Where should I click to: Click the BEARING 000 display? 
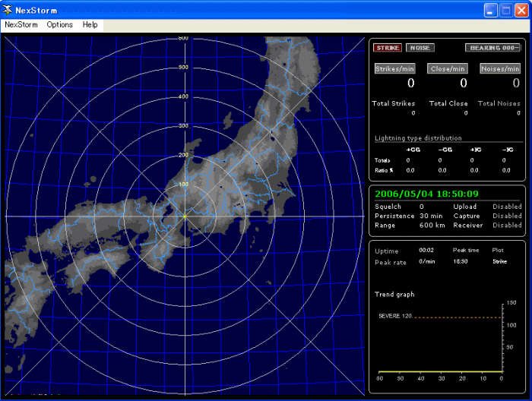click(493, 48)
